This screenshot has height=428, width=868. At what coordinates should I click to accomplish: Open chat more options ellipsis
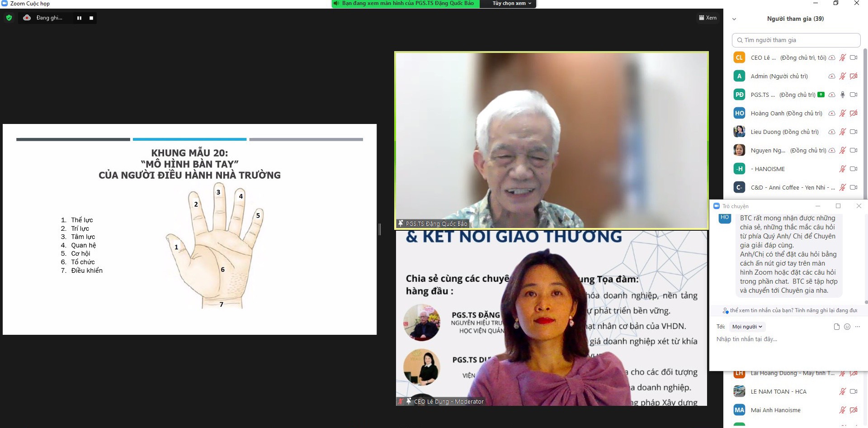tap(858, 327)
